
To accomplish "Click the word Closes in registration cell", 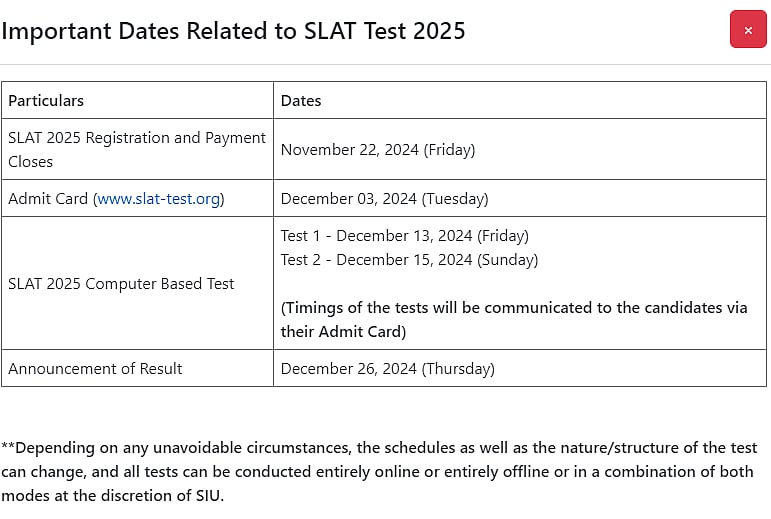I will pos(30,162).
